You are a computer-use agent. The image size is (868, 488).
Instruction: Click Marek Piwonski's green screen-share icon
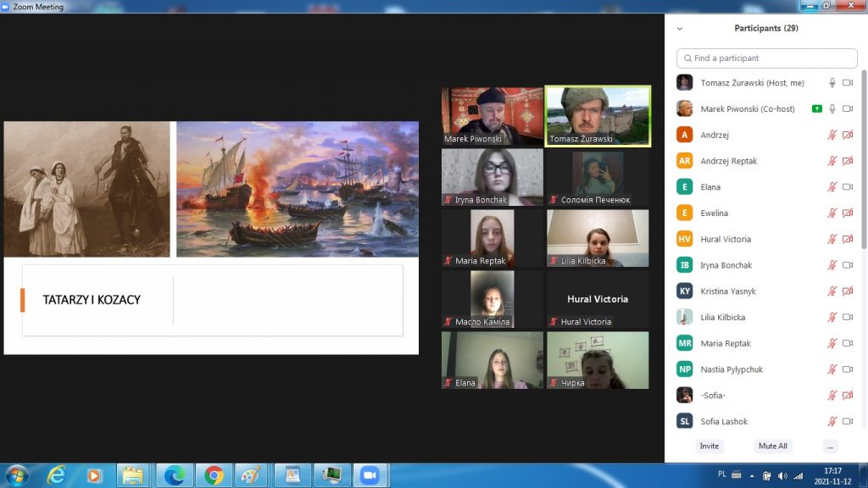816,108
